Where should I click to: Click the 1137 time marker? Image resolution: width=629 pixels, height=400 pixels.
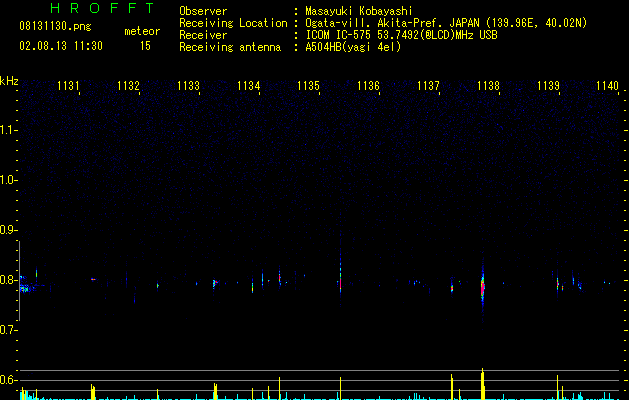pos(428,85)
